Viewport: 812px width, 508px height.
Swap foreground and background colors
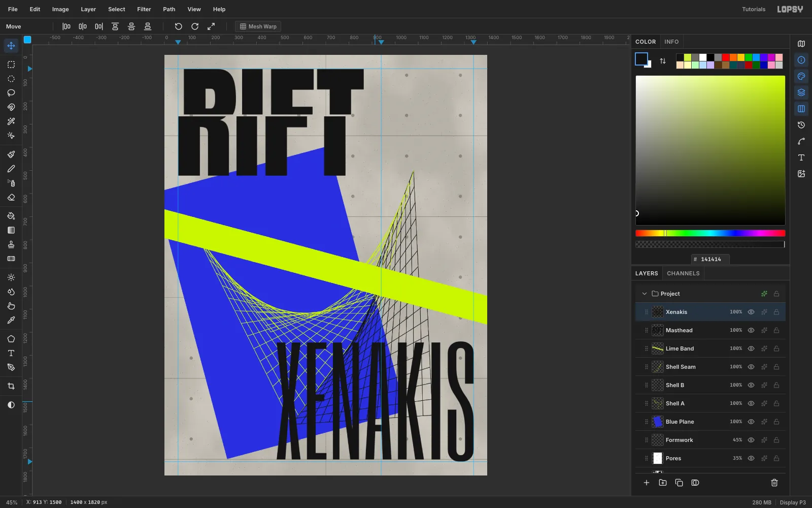(x=663, y=61)
